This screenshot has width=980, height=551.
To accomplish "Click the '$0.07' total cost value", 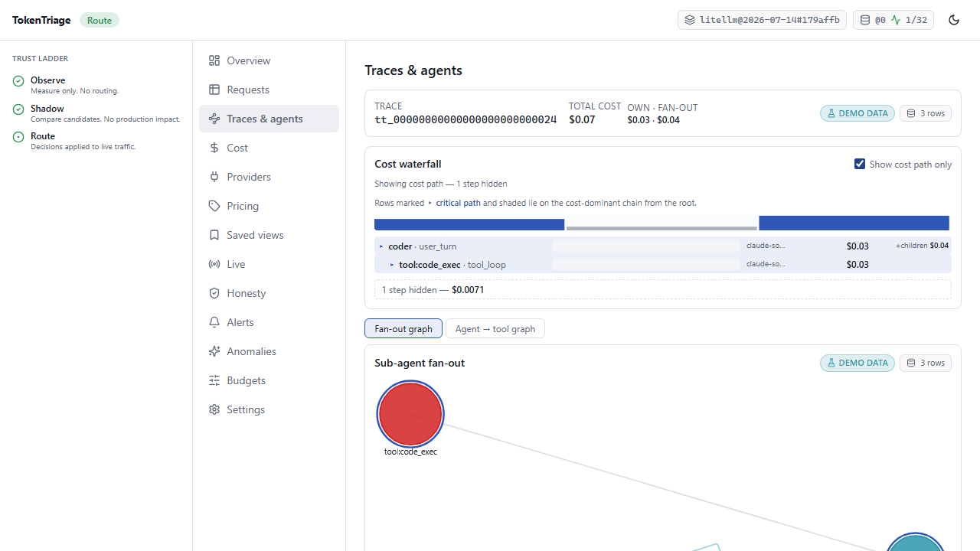I will [x=582, y=120].
